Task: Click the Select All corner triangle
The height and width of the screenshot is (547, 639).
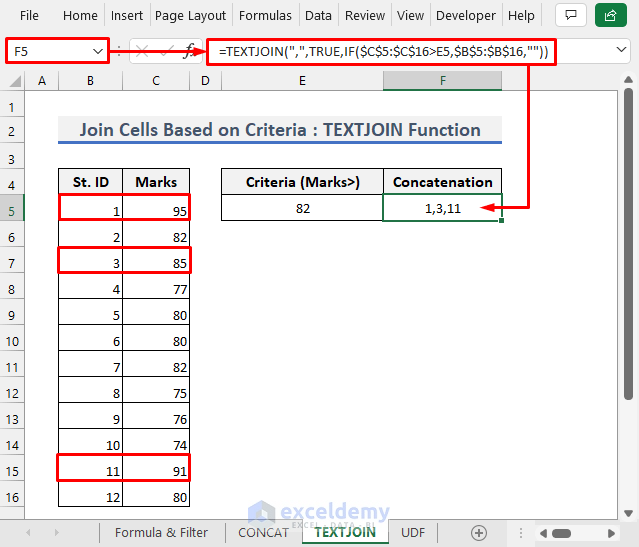Action: pos(15,81)
